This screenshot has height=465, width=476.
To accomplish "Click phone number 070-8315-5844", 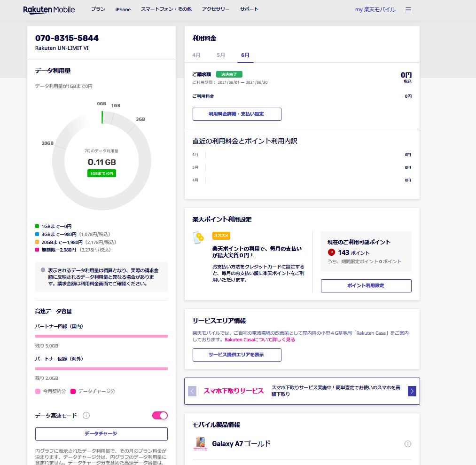I will 67,38.
